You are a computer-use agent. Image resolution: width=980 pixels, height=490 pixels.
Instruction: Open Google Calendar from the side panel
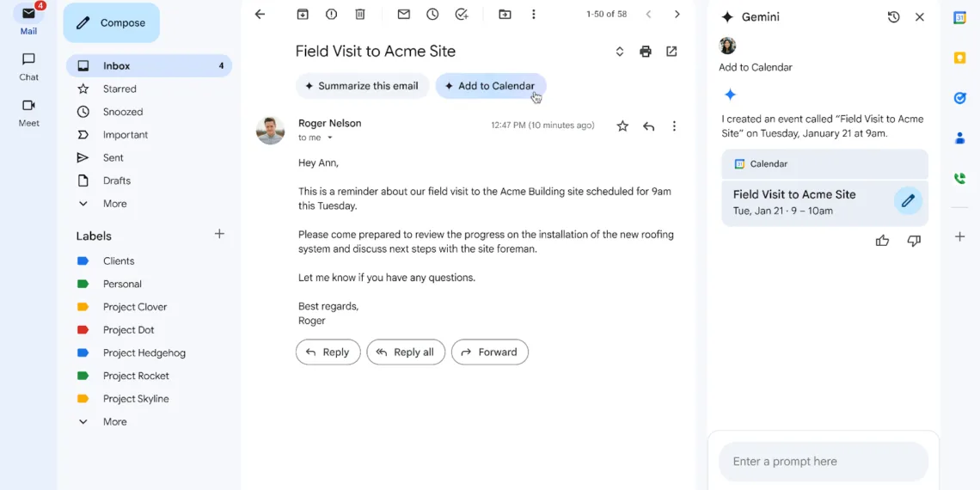(959, 18)
